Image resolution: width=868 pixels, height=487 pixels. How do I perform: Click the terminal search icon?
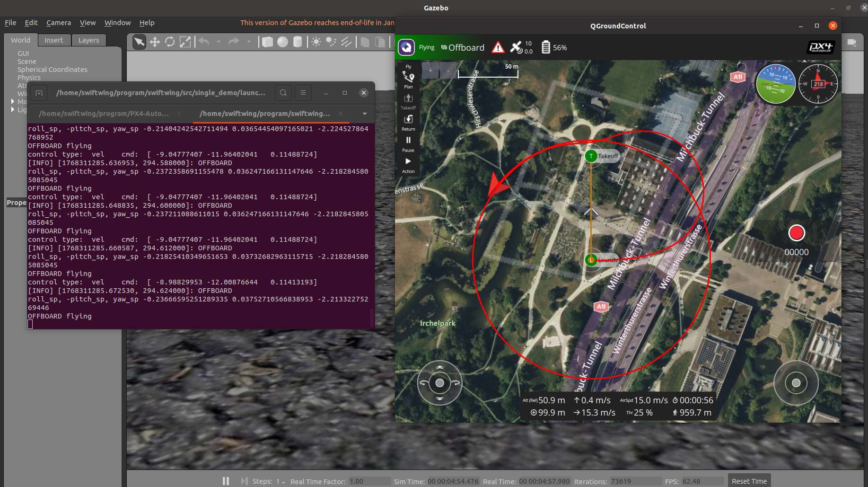(x=283, y=93)
